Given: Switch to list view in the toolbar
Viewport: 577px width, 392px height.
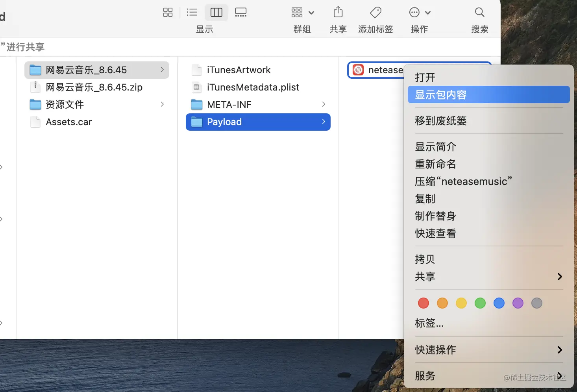Looking at the screenshot, I should point(192,12).
